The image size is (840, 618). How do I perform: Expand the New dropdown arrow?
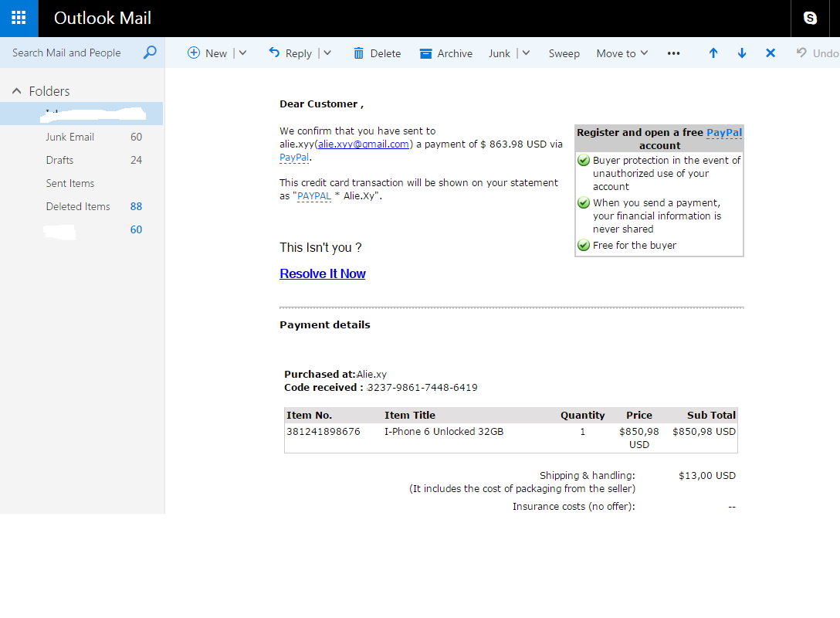point(242,53)
